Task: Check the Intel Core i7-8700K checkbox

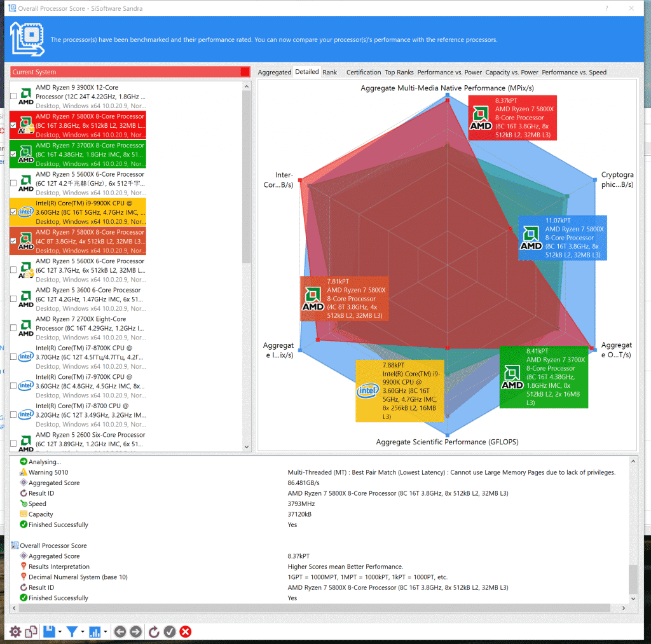Action: point(13,357)
